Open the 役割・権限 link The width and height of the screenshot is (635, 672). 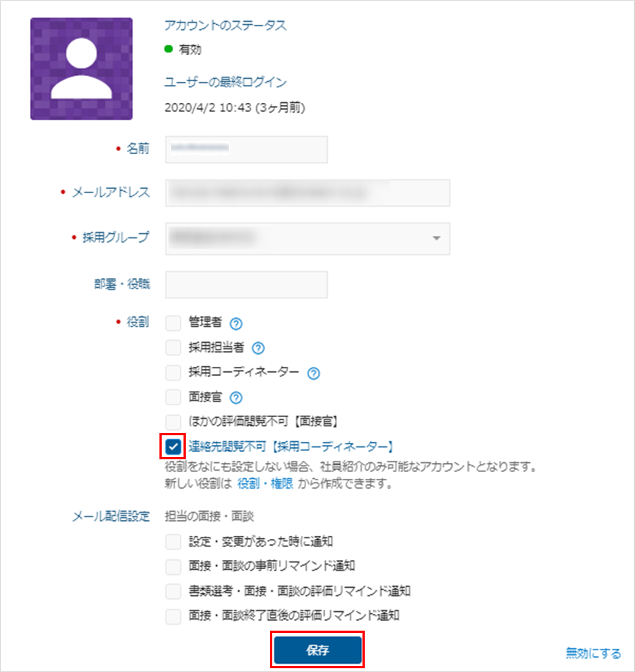[x=265, y=484]
